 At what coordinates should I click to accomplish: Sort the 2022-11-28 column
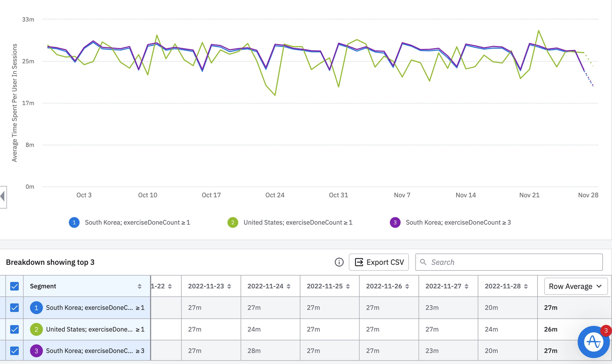click(526, 286)
